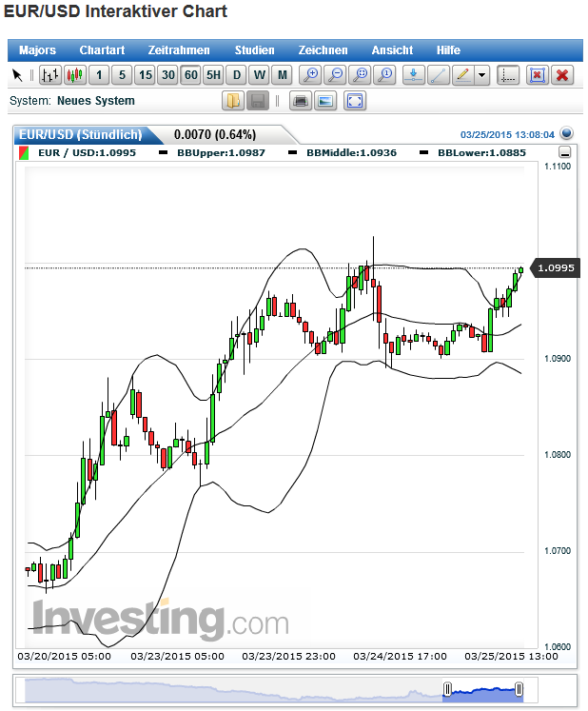
Task: Click the 1.0995 current price label
Action: [x=556, y=268]
